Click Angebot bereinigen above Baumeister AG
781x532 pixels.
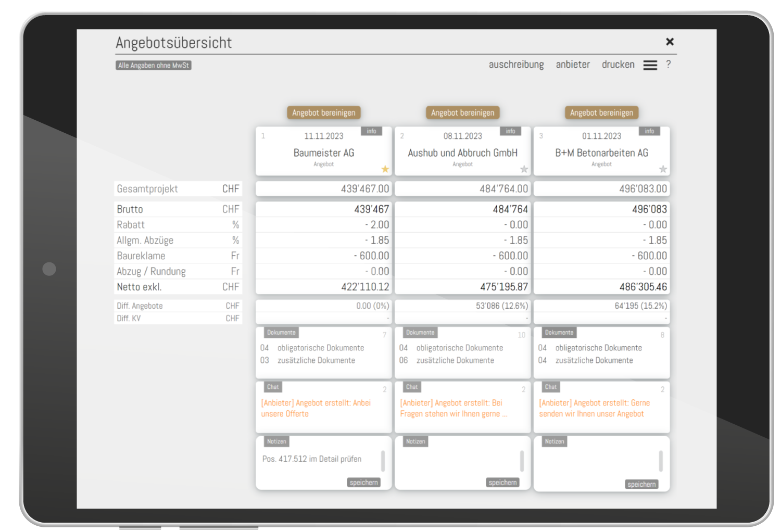click(x=324, y=113)
